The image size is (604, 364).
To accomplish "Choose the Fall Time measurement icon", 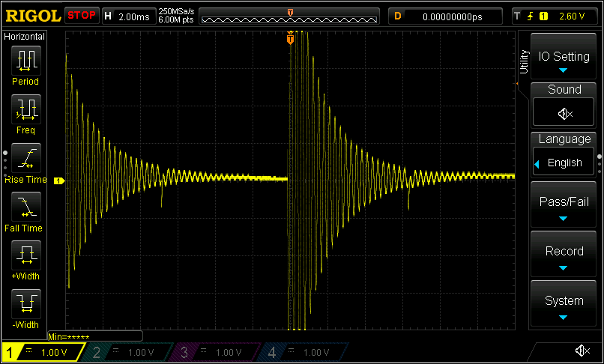I will [x=25, y=207].
